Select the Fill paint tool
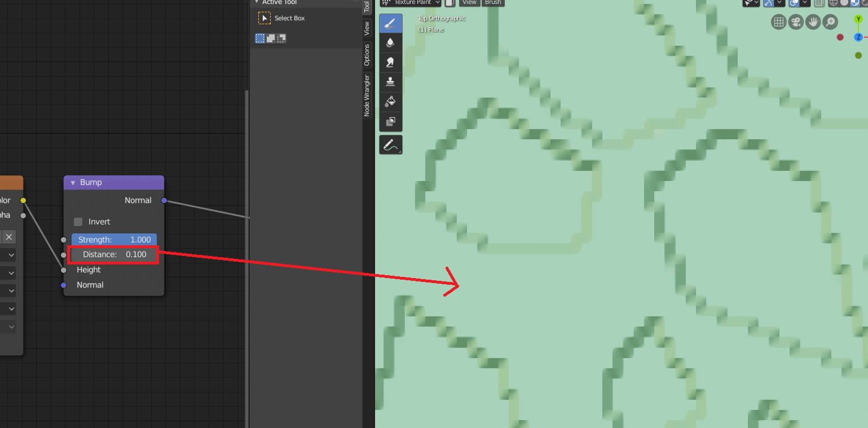868x428 pixels. pyautogui.click(x=391, y=102)
